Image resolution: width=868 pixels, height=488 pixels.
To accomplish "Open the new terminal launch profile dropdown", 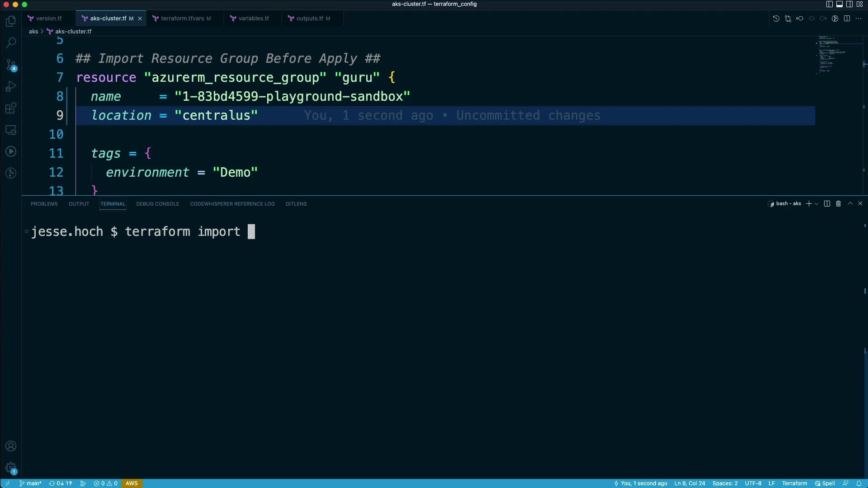I will [x=816, y=204].
